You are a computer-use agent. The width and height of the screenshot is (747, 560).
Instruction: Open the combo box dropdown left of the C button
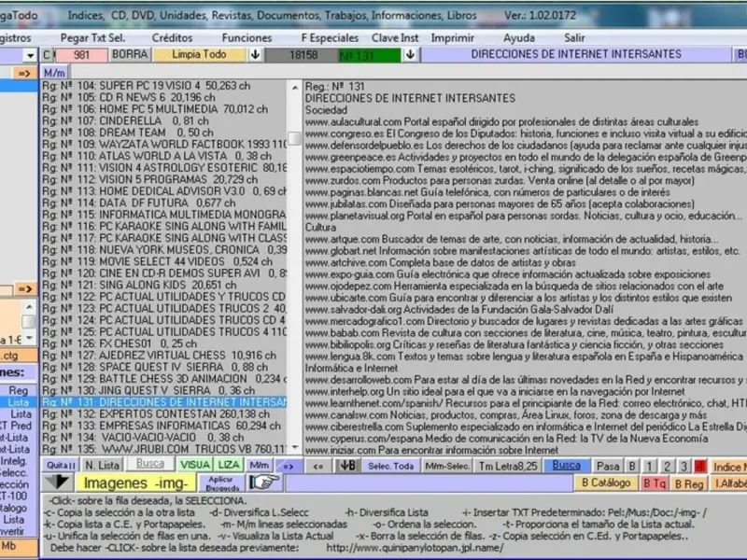click(30, 55)
